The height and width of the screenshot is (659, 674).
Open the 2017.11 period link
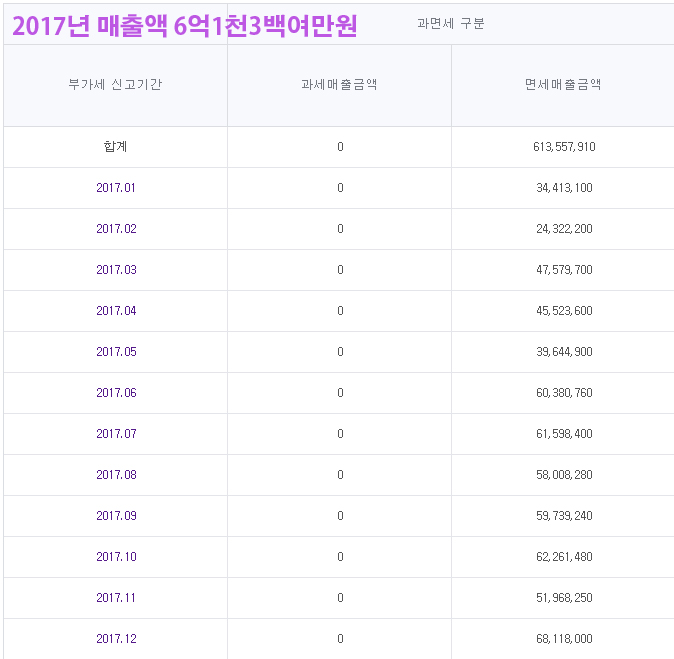click(x=116, y=598)
